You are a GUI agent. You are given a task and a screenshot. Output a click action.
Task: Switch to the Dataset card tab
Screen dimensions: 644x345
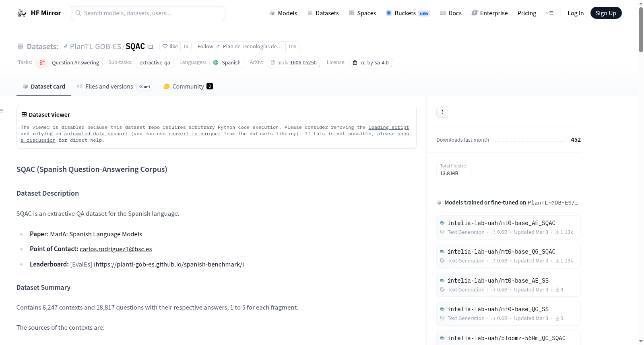click(x=43, y=87)
